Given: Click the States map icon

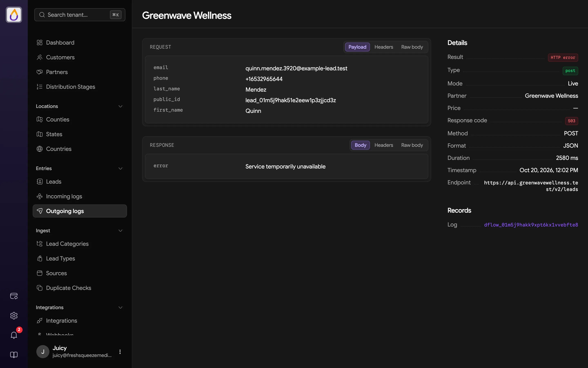Looking at the screenshot, I should pos(40,134).
